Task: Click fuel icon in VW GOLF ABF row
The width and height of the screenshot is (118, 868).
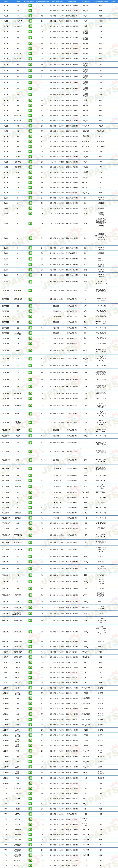Action: pyautogui.click(x=30, y=809)
